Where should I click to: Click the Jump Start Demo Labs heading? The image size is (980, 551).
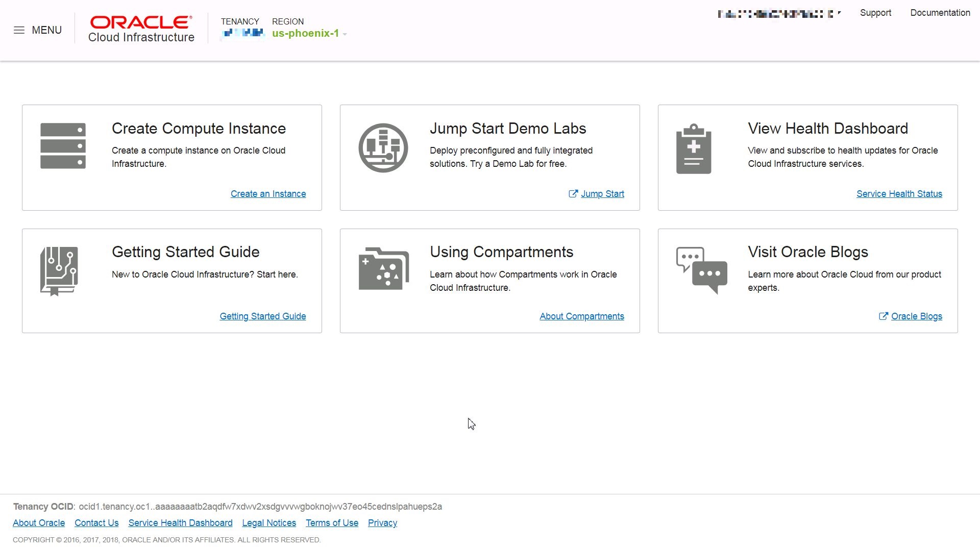(508, 129)
